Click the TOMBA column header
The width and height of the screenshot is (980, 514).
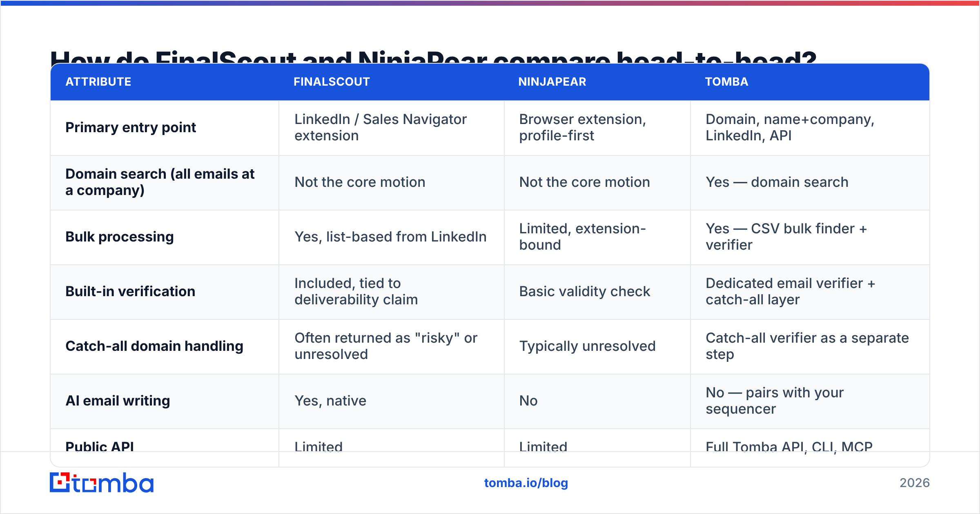[726, 82]
